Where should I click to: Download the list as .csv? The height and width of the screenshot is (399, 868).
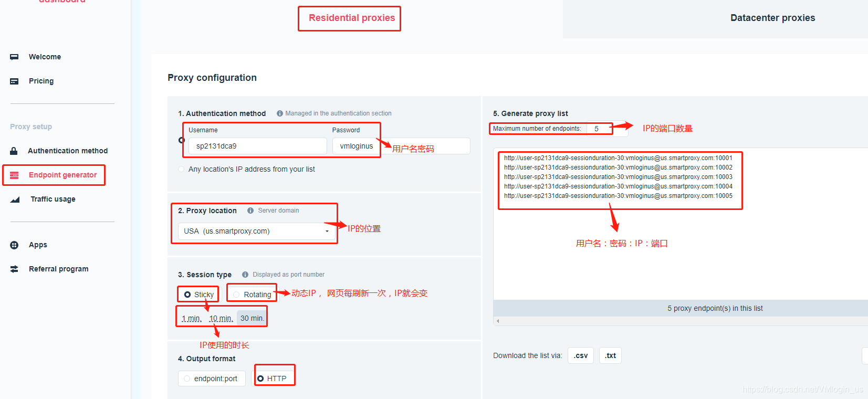(581, 355)
